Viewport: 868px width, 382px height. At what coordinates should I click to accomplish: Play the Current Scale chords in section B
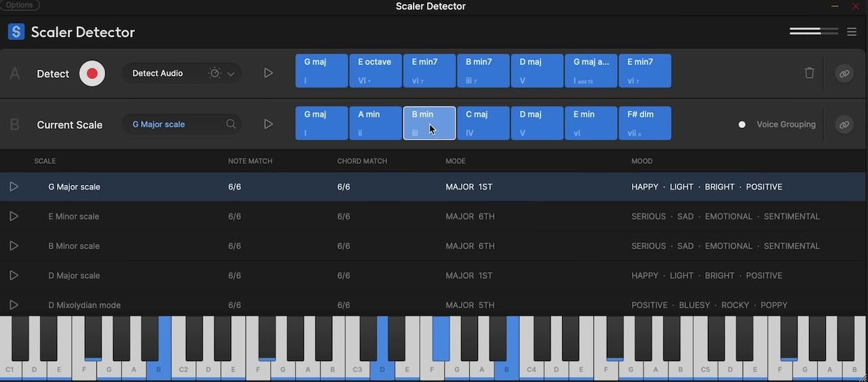[269, 125]
